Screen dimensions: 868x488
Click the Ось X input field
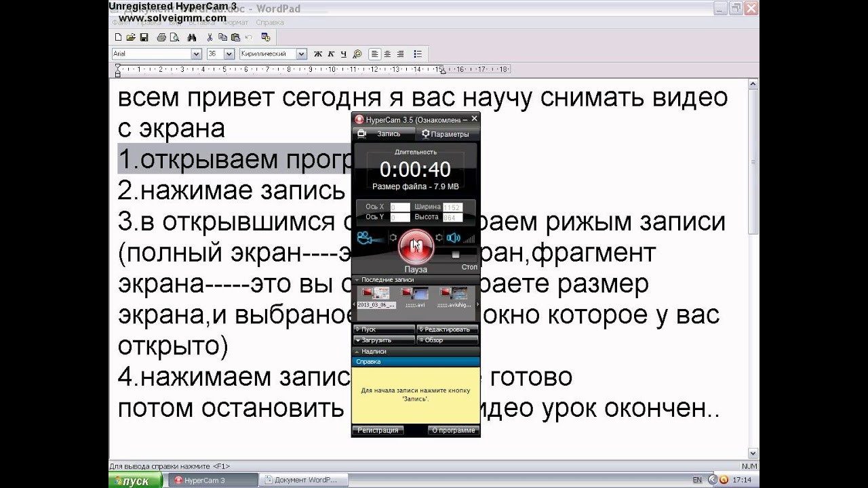point(400,207)
